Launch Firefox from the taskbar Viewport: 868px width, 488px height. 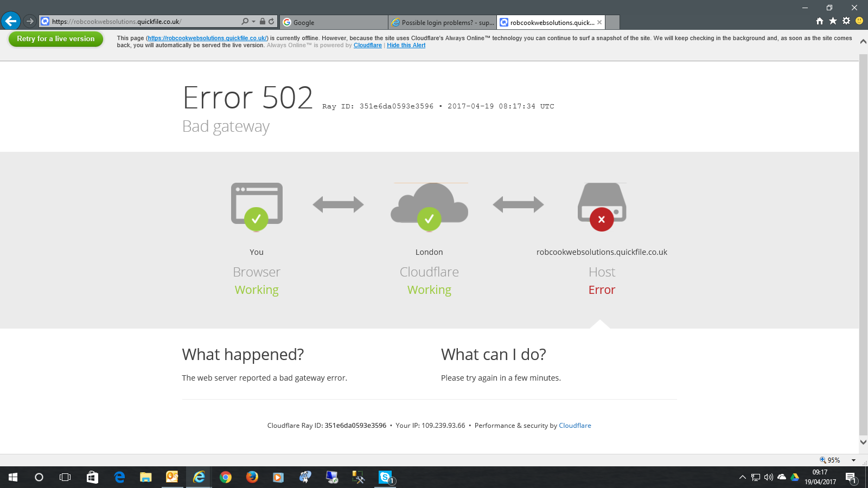click(252, 477)
